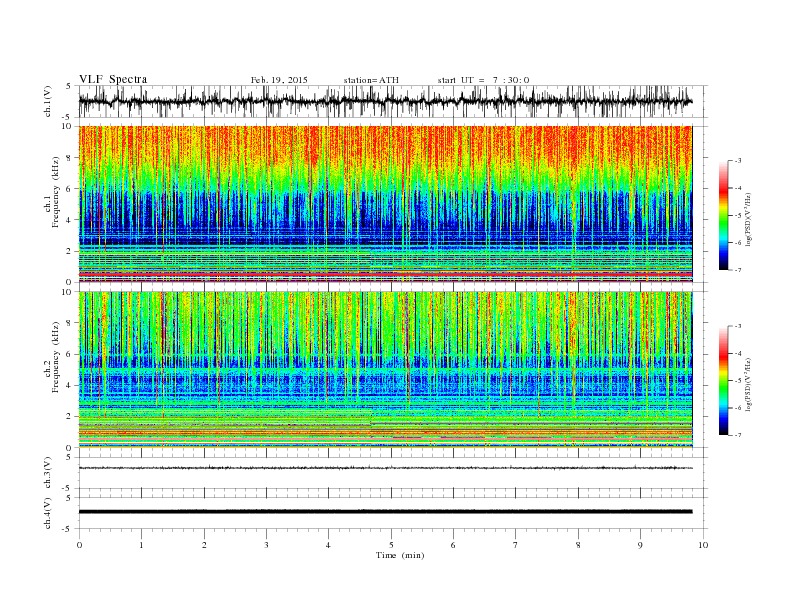
Task: Click the "2" tick on the time axis
Action: (204, 545)
